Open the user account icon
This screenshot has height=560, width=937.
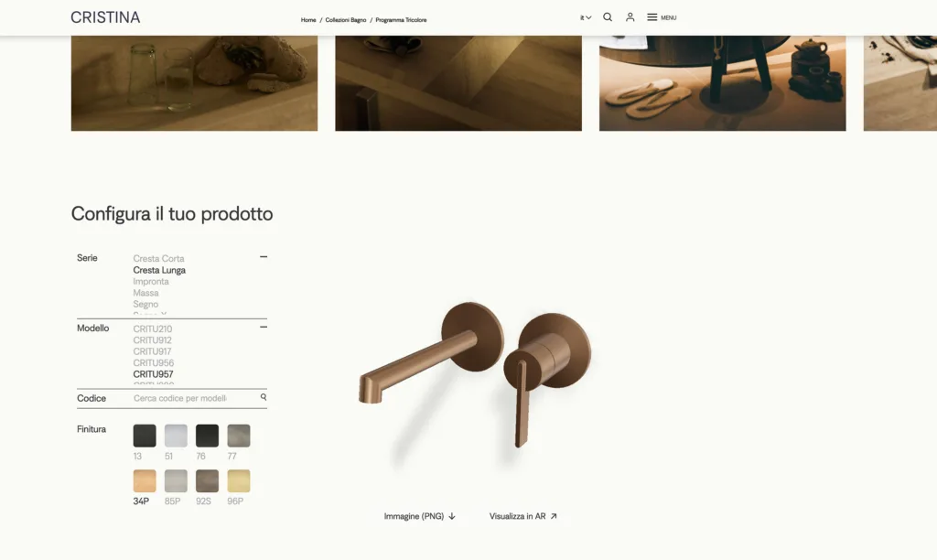pyautogui.click(x=630, y=17)
